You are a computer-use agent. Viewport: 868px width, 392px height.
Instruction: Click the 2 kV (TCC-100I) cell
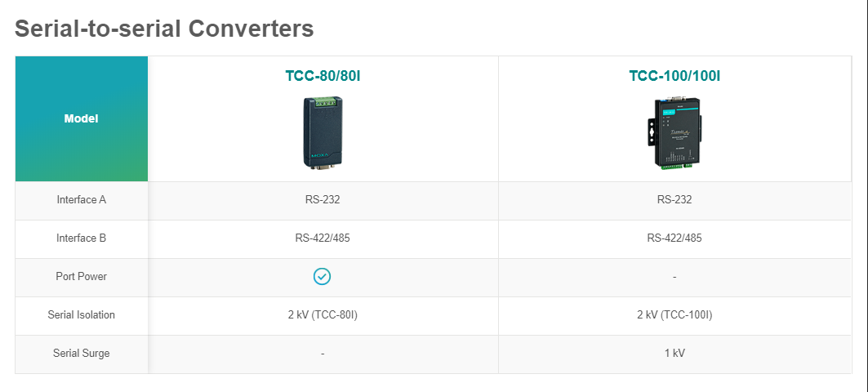[674, 314]
